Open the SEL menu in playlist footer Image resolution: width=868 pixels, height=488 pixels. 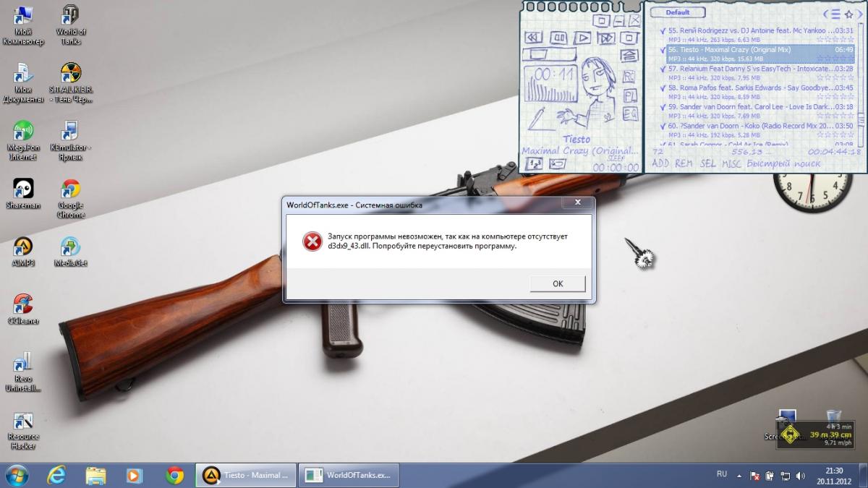coord(708,164)
